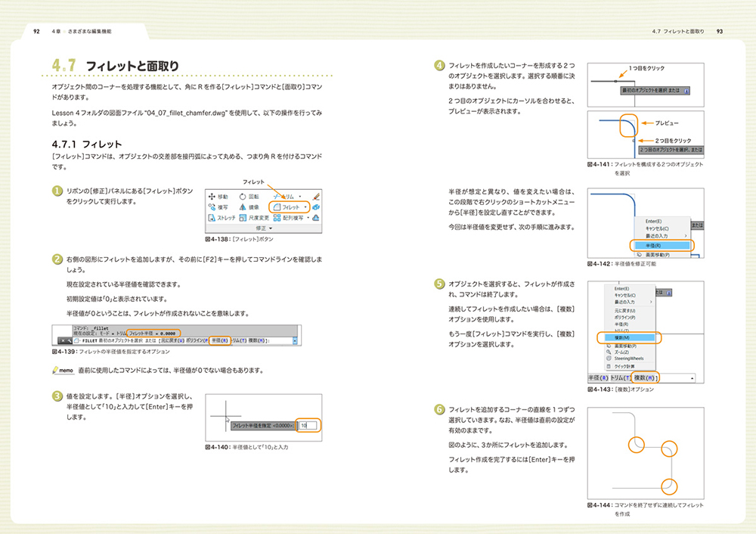Choose キャンセル(C) in figure 4-142 menu
Image resolution: width=756 pixels, height=534 pixels.
click(657, 228)
